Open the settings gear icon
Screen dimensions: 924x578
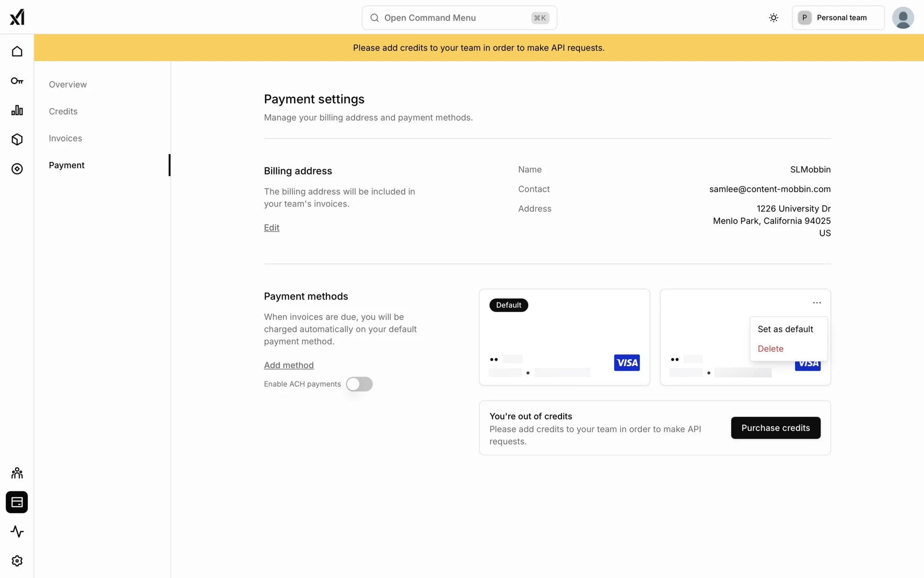[17, 561]
